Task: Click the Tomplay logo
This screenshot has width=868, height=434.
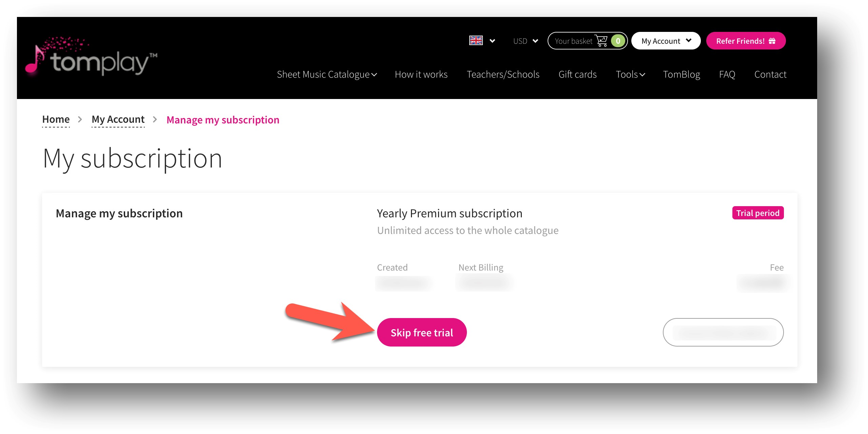Action: [x=91, y=57]
